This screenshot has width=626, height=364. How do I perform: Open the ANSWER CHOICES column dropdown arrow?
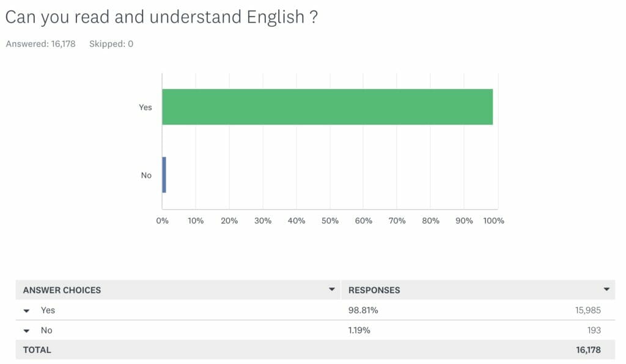click(332, 289)
